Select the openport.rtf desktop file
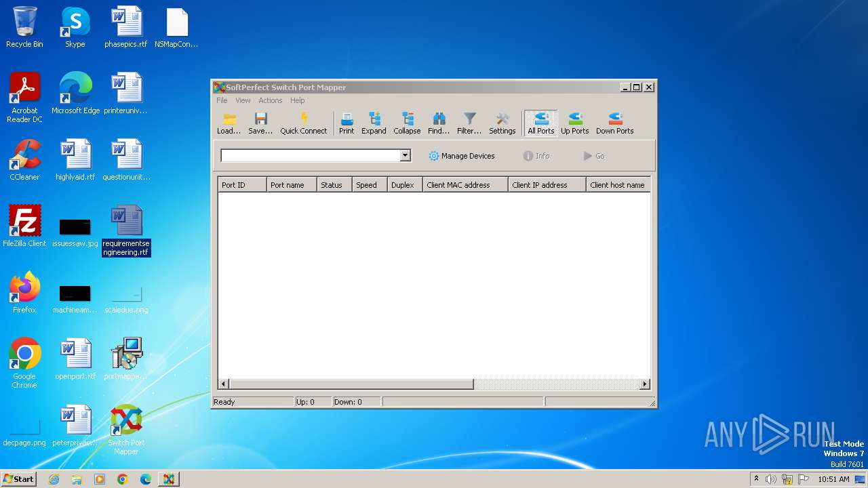Viewport: 868px width, 488px height. coord(75,359)
